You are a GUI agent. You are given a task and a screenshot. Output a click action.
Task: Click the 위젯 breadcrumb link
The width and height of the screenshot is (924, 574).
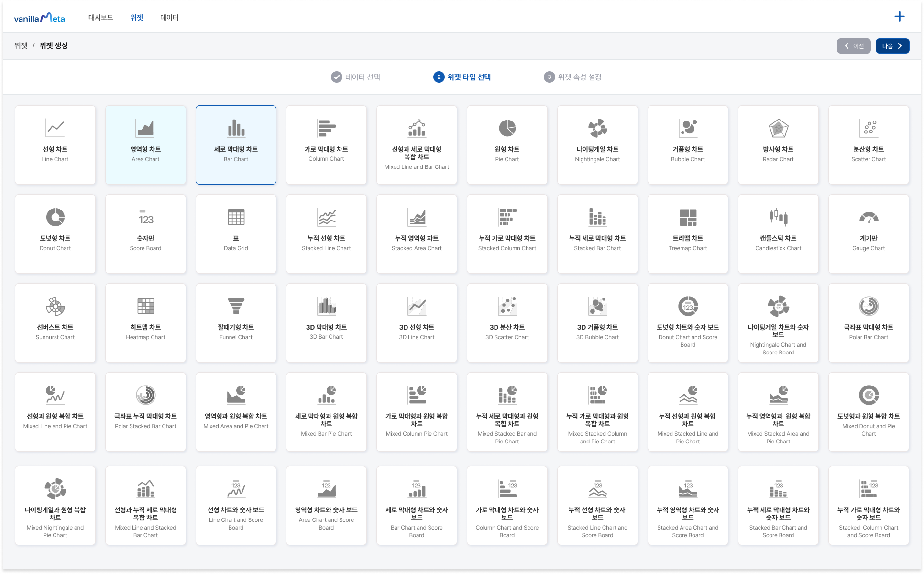coord(21,45)
